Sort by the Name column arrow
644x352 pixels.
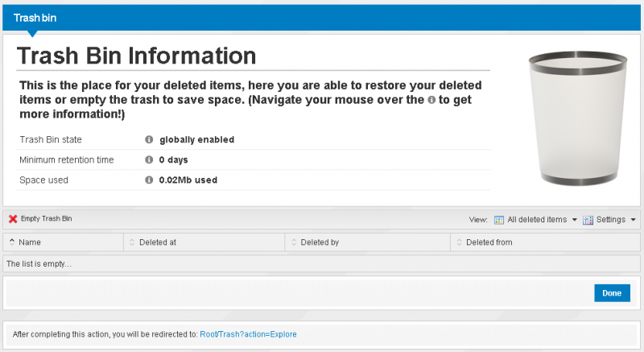12,242
